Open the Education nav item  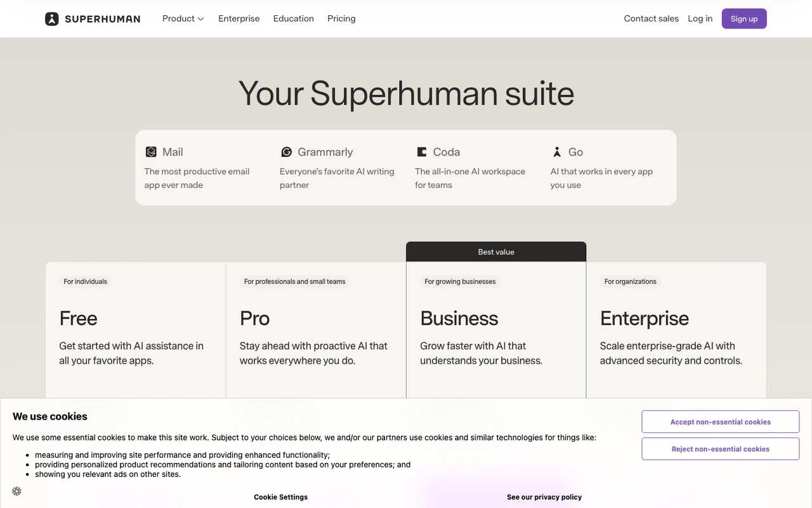click(x=293, y=18)
